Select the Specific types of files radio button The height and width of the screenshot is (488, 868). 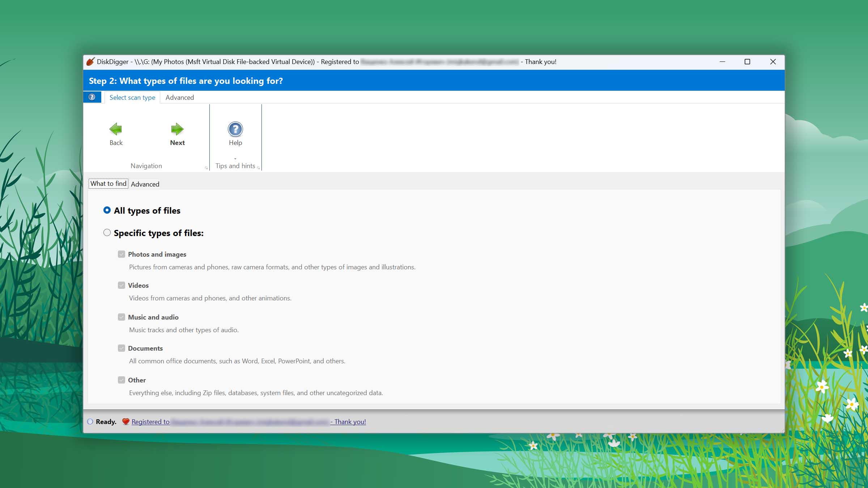click(x=107, y=232)
